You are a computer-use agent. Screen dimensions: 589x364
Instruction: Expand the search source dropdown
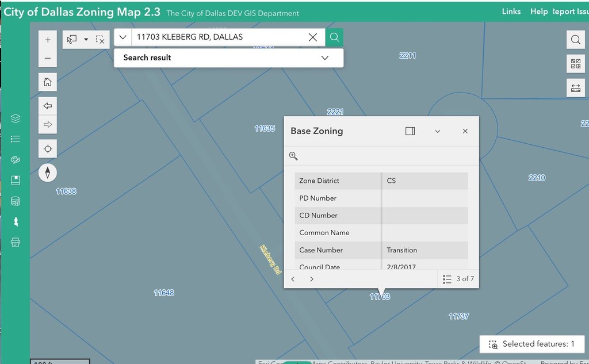pos(123,37)
